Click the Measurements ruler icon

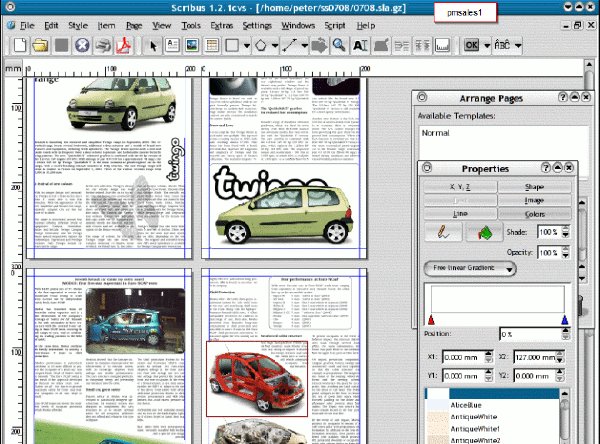pos(442,45)
